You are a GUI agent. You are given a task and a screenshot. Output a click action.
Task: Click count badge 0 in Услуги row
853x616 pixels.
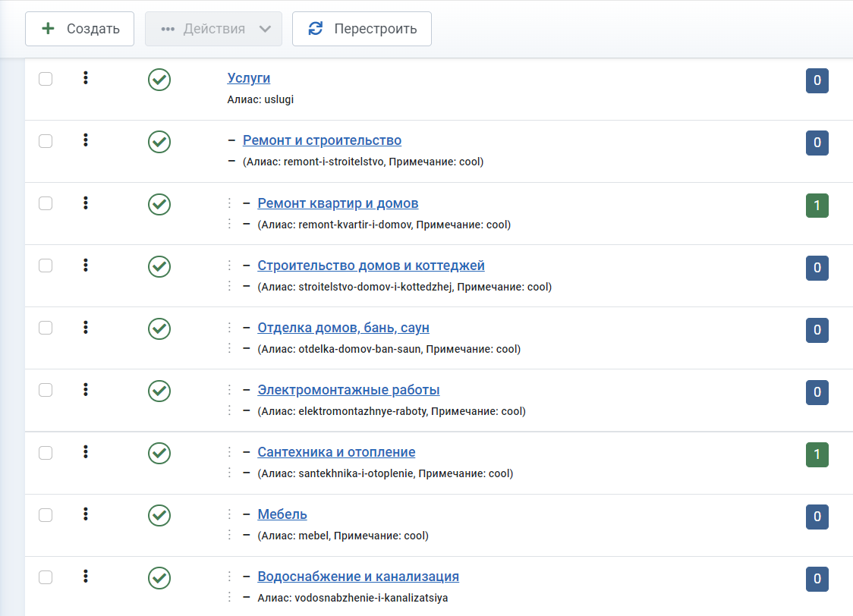[x=817, y=81]
